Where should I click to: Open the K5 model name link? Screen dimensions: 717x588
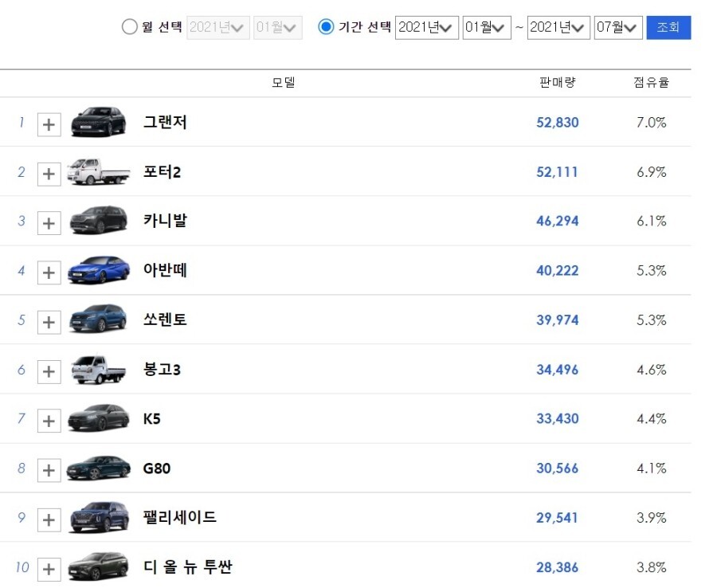(152, 418)
